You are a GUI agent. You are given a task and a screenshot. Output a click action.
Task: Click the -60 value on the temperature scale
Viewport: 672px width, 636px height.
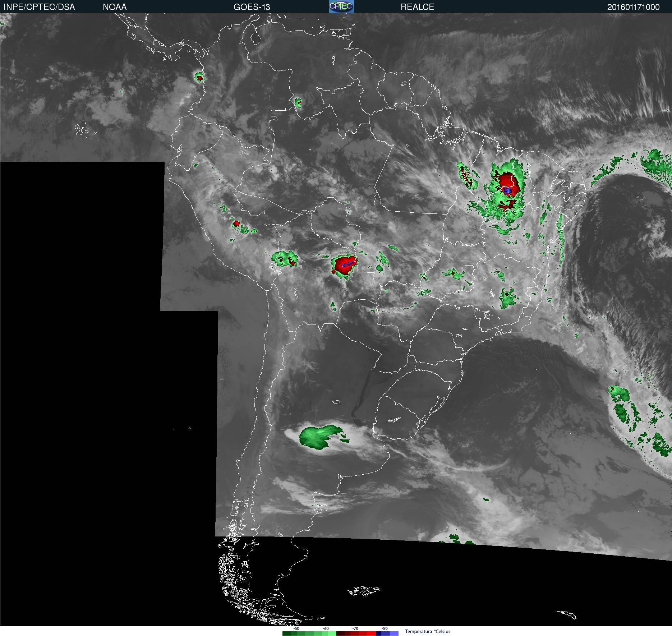[326, 628]
